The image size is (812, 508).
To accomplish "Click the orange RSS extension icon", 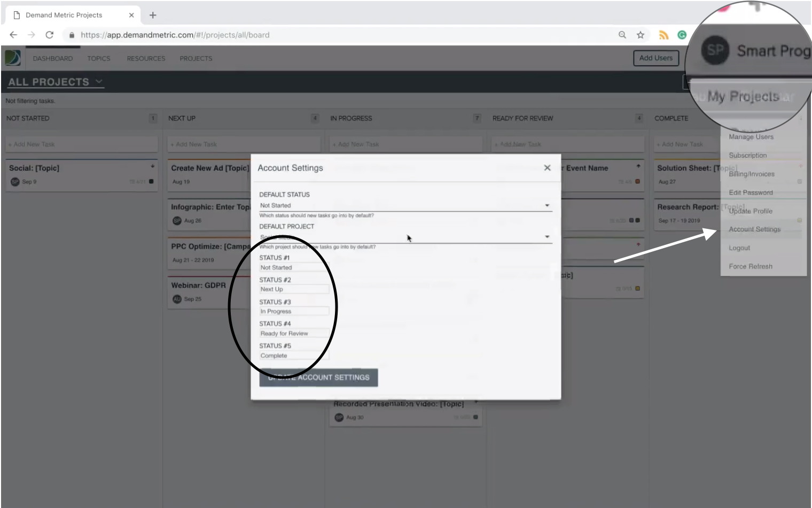I will pos(663,35).
